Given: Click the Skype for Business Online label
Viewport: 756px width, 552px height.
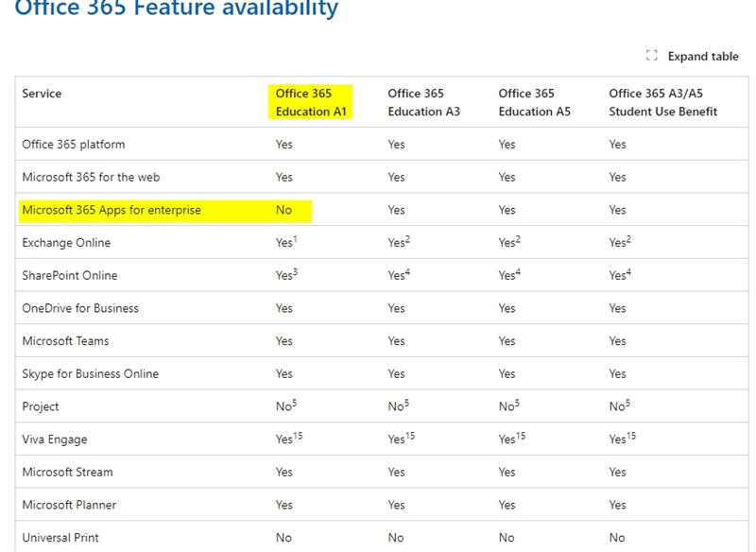Looking at the screenshot, I should pyautogui.click(x=90, y=373).
